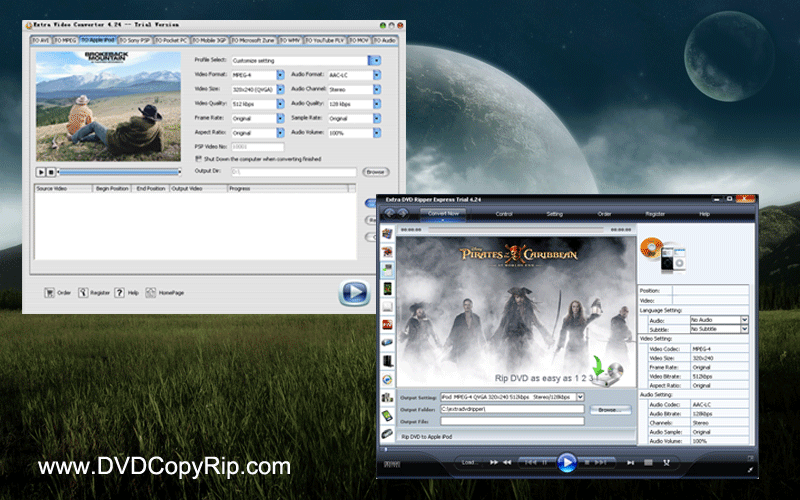The width and height of the screenshot is (800, 500).
Task: Click Convert Now in DVD Ripper
Action: click(443, 214)
